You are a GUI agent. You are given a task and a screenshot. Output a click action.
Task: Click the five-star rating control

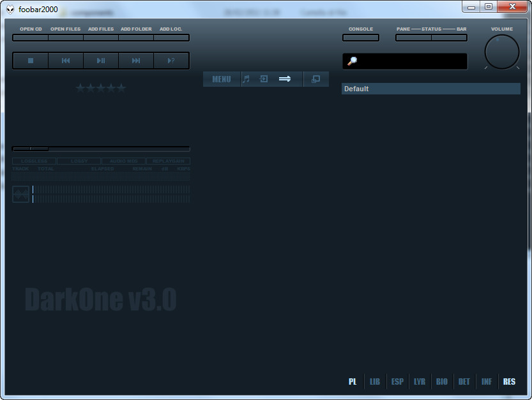pos(101,89)
